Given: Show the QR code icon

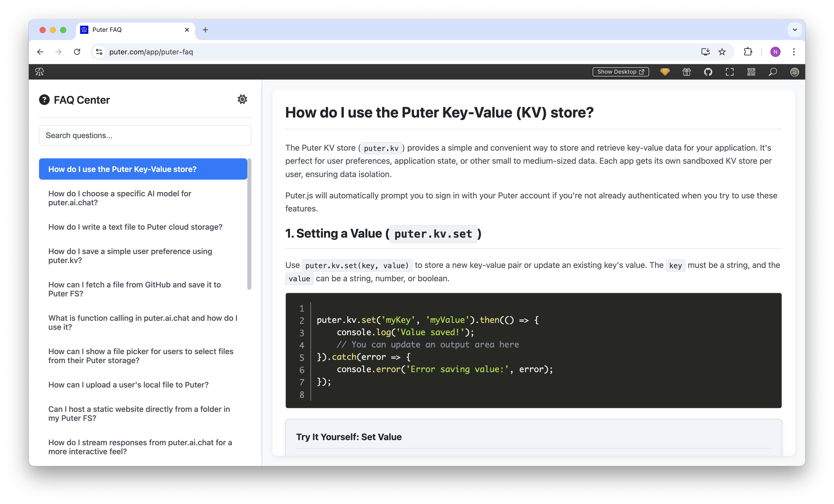Looking at the screenshot, I should pos(751,72).
